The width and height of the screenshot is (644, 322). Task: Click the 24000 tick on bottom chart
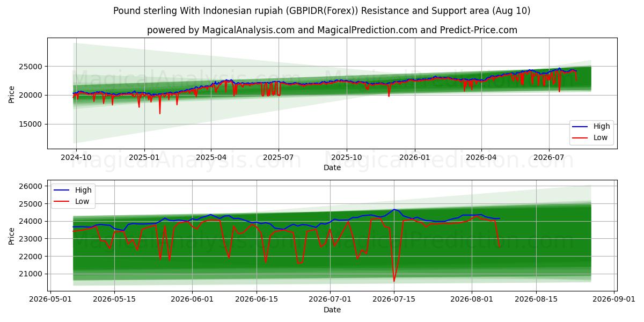(x=32, y=221)
